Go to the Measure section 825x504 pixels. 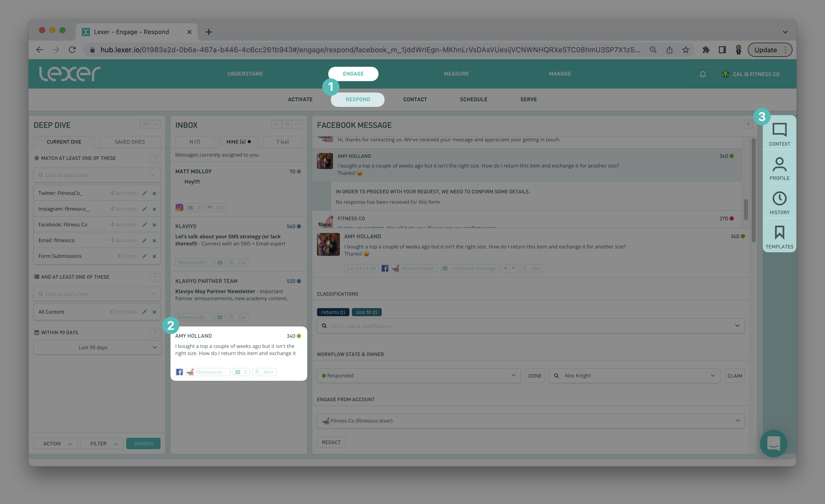pos(456,74)
